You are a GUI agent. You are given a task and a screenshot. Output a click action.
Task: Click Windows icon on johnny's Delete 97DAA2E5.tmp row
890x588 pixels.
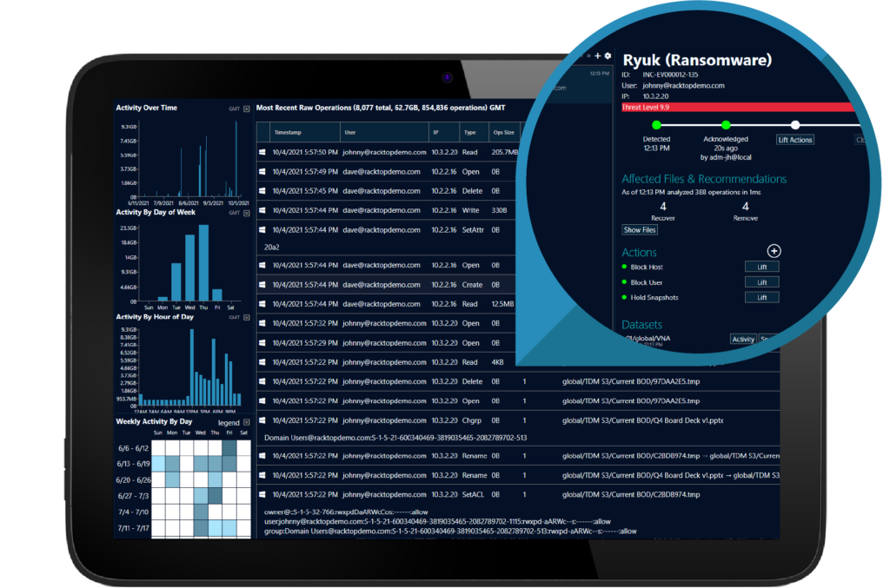(262, 381)
